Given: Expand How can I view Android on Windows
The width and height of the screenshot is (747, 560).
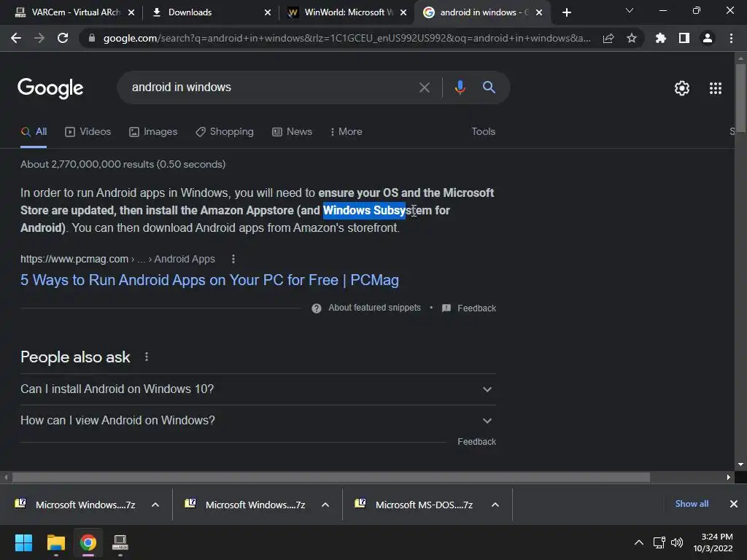Looking at the screenshot, I should pos(258,421).
